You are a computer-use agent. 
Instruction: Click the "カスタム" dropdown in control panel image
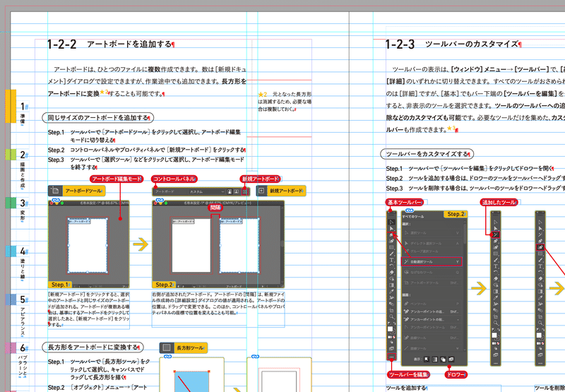(x=206, y=191)
